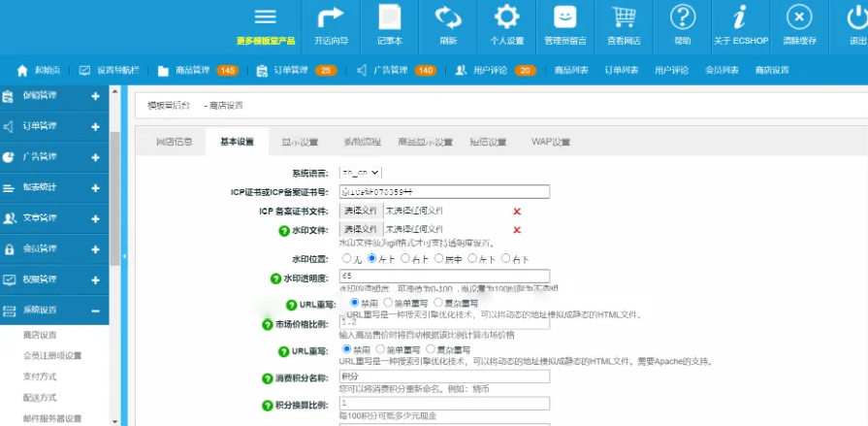
Task: Set 水印位置 to 左下
Action: coord(472,258)
